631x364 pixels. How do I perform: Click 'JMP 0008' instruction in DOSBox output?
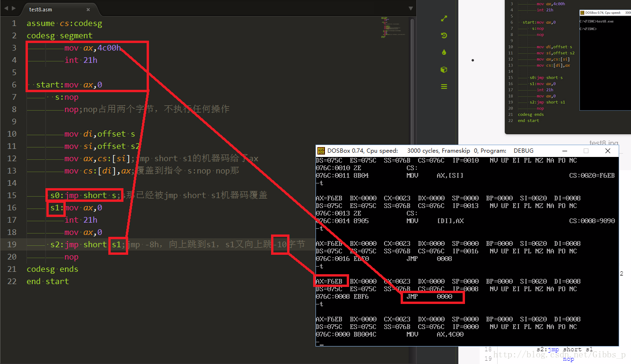429,259
